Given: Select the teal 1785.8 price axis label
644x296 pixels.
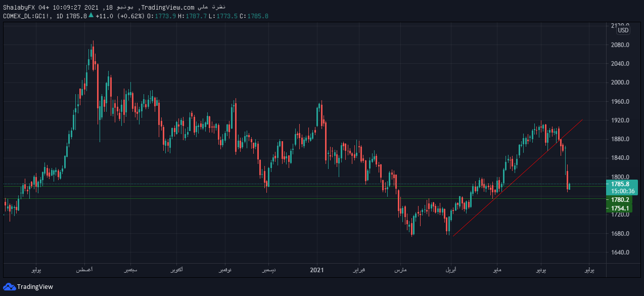Looking at the screenshot, I should 620,184.
